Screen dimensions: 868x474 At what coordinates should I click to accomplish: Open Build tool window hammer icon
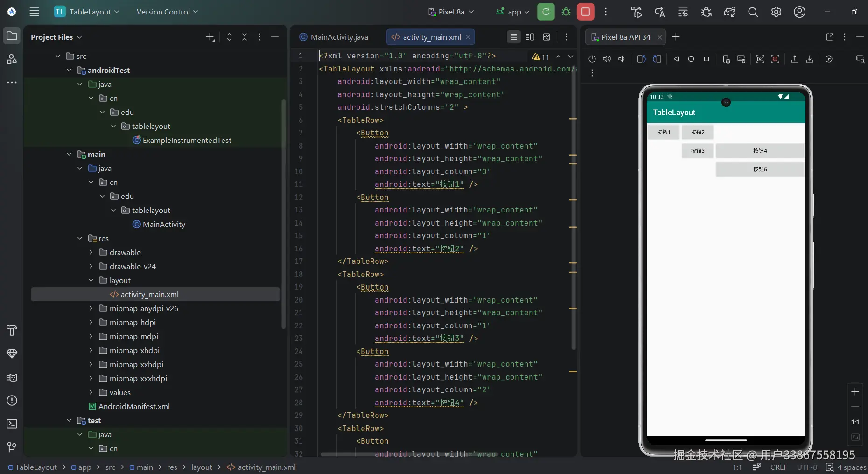12,330
